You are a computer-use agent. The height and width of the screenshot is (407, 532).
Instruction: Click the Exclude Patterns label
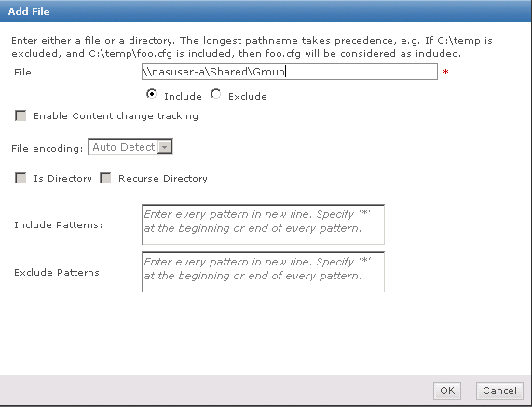[59, 272]
